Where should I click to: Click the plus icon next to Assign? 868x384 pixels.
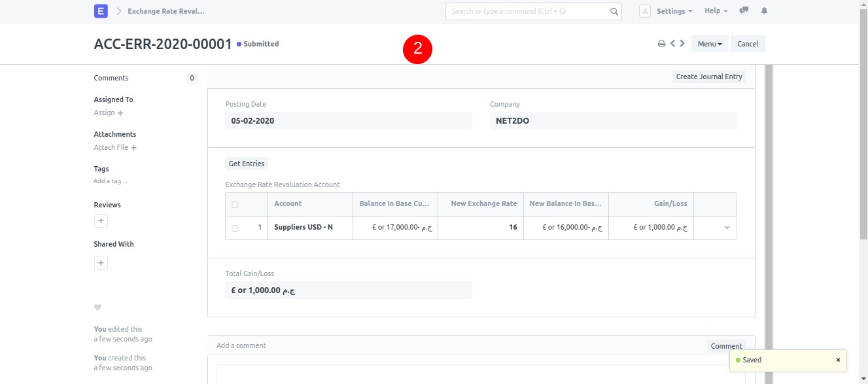120,113
